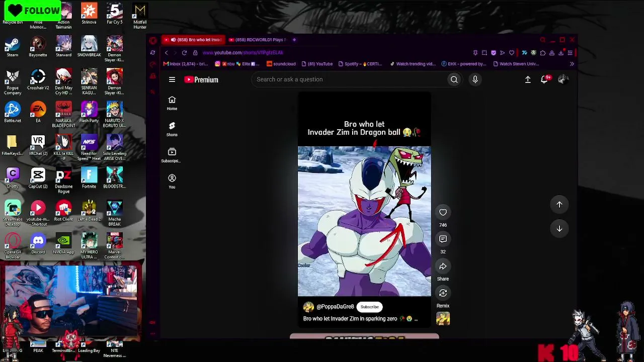Open Deadzone Rogue desktop shortcut
This screenshot has width=644, height=362.
click(63, 181)
